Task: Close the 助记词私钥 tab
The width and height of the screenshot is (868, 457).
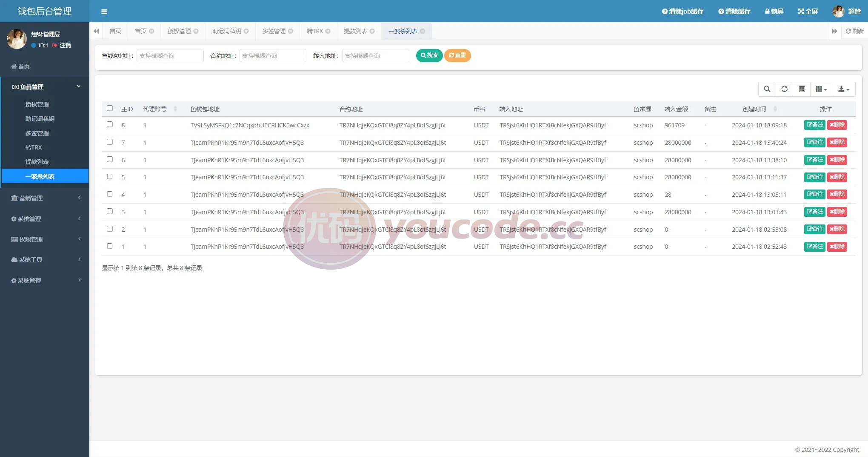Action: coord(246,31)
